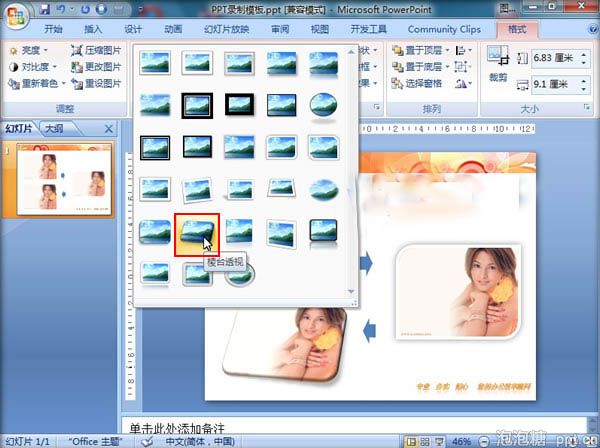The image size is (600, 448).
Task: Undo the last action in quick access toolbar
Action: 61,9
